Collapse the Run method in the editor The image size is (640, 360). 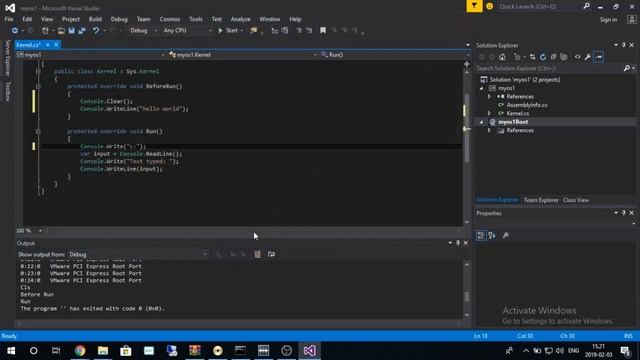pos(38,131)
